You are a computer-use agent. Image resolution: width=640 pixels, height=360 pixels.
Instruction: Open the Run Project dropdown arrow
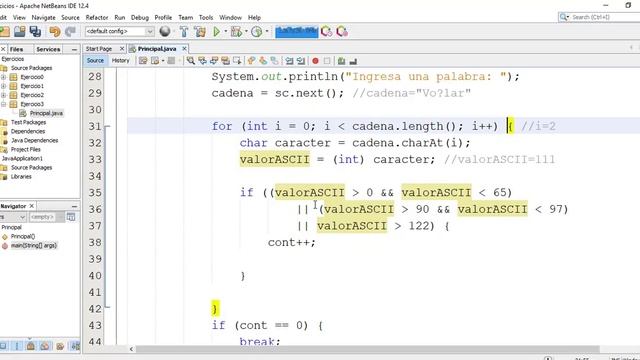225,31
